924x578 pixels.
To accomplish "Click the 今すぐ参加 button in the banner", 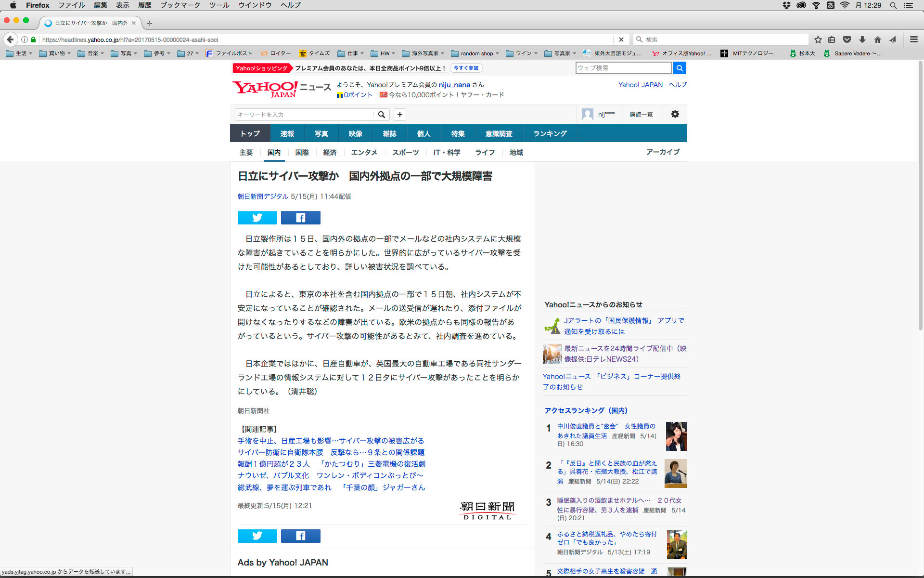I will 466,68.
